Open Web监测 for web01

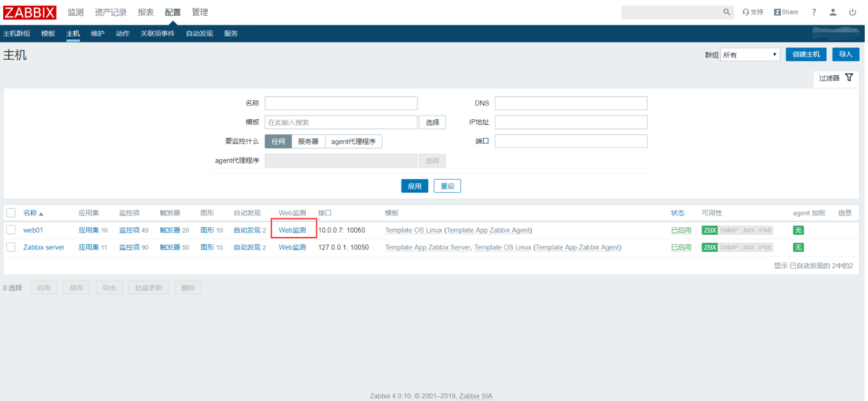[x=292, y=230]
